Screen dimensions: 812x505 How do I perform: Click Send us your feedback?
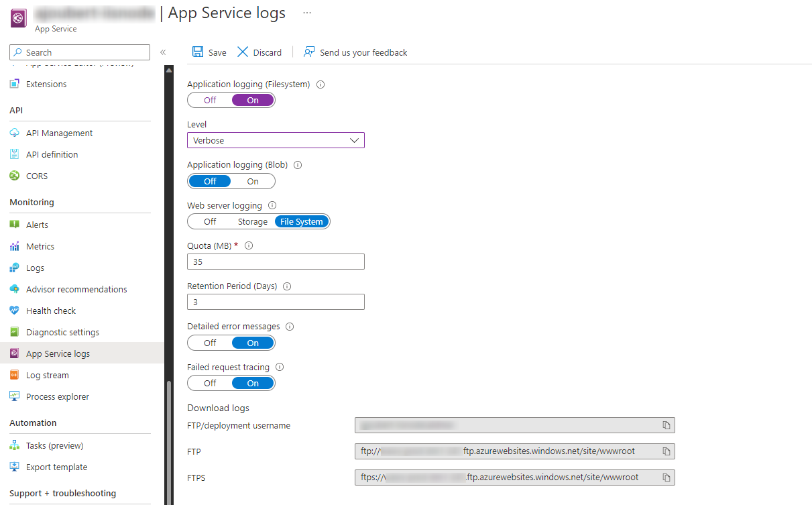[x=355, y=52]
